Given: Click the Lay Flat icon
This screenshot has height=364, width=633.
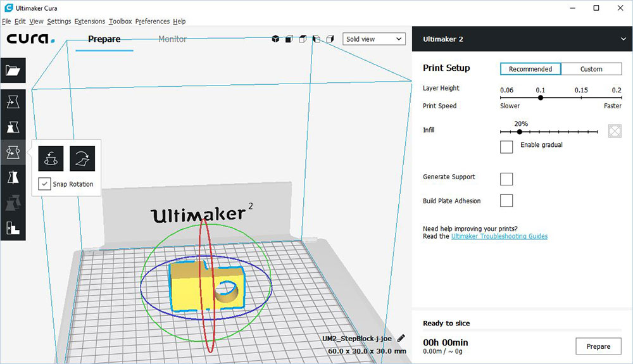Looking at the screenshot, I should pyautogui.click(x=82, y=158).
